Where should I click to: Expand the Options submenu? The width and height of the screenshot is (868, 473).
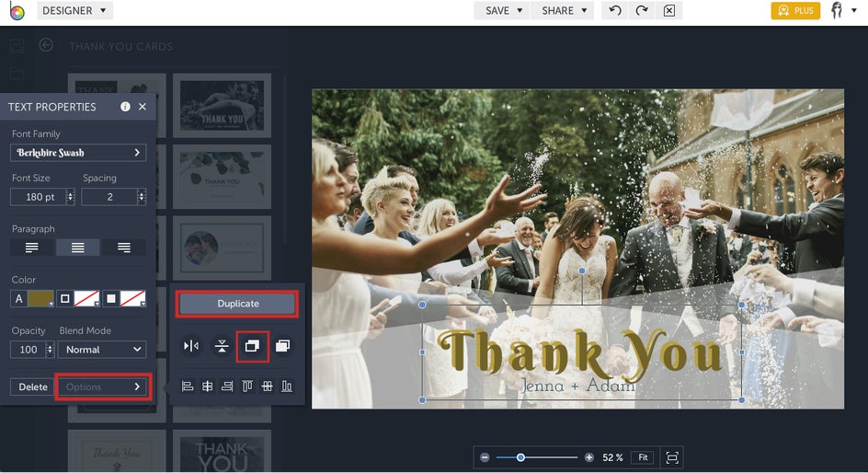pyautogui.click(x=103, y=386)
